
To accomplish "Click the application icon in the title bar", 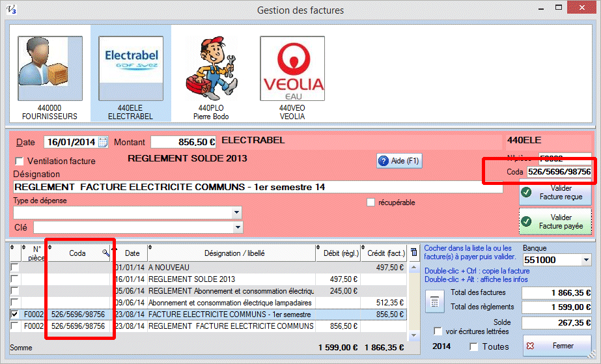I will [x=12, y=9].
